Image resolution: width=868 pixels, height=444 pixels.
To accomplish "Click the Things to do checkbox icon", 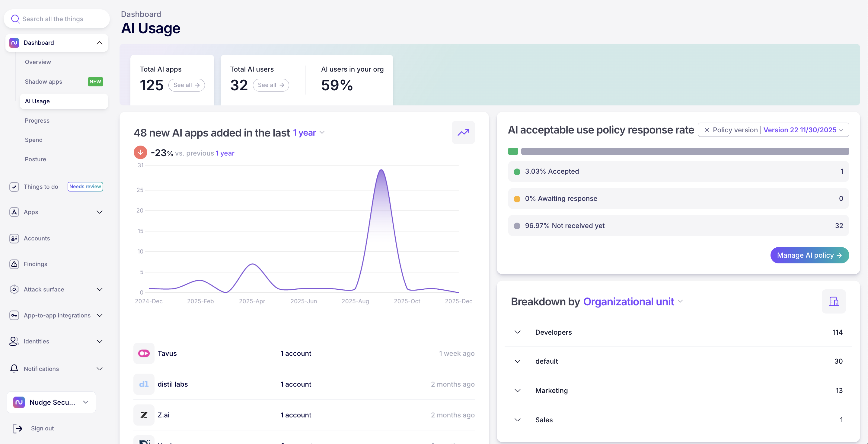I will 14,187.
